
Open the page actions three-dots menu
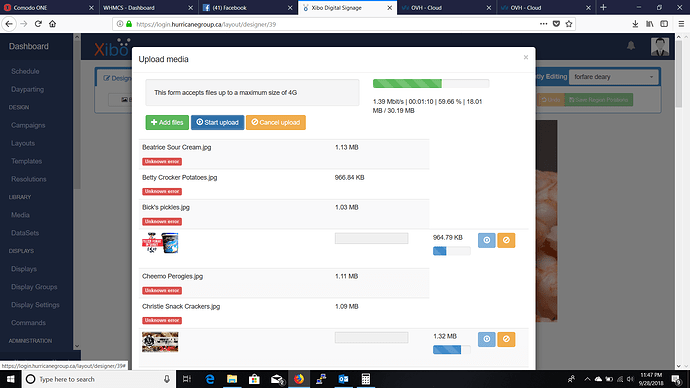pos(543,24)
